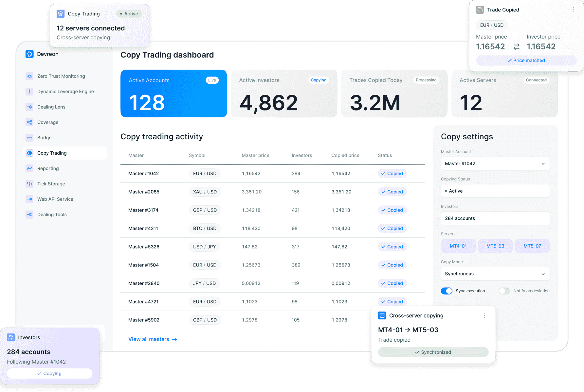Click the Copying badge on Active Investors
The height and width of the screenshot is (392, 584).
point(319,80)
